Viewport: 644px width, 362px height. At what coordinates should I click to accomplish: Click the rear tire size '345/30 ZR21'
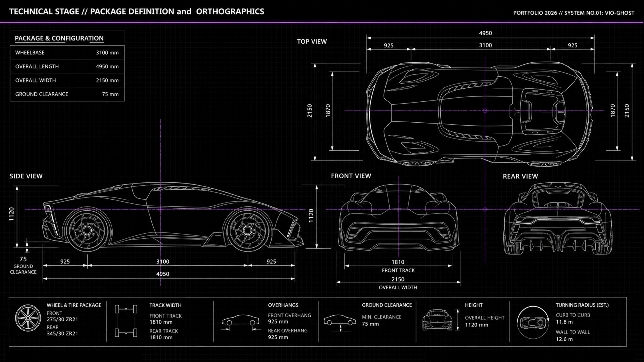[62, 333]
